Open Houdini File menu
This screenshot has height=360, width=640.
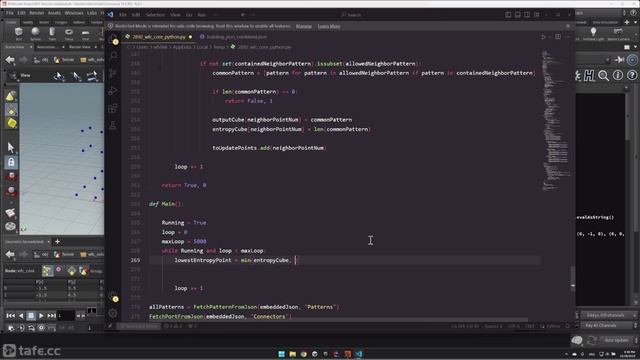click(9, 13)
